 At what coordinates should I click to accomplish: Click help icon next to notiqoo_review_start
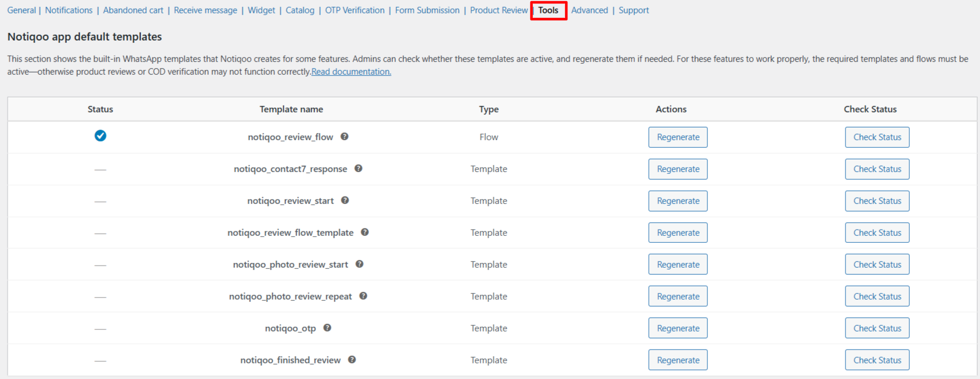345,201
